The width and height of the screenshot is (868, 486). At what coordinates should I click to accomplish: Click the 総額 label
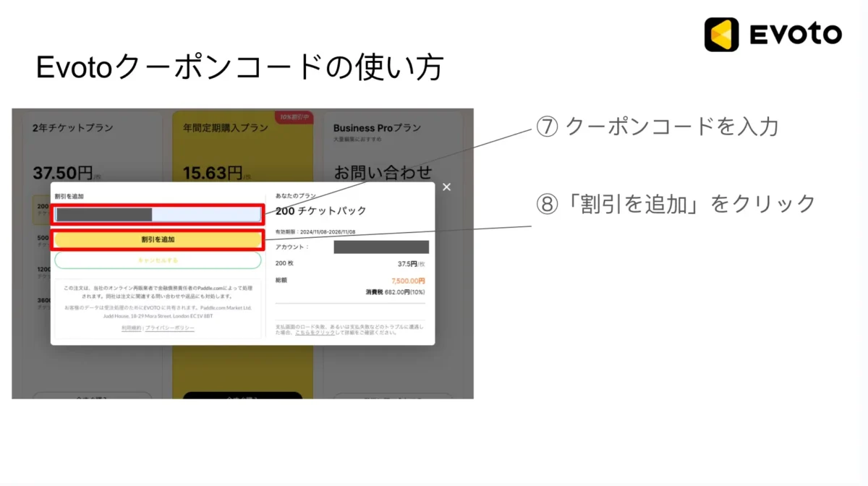[x=281, y=281]
